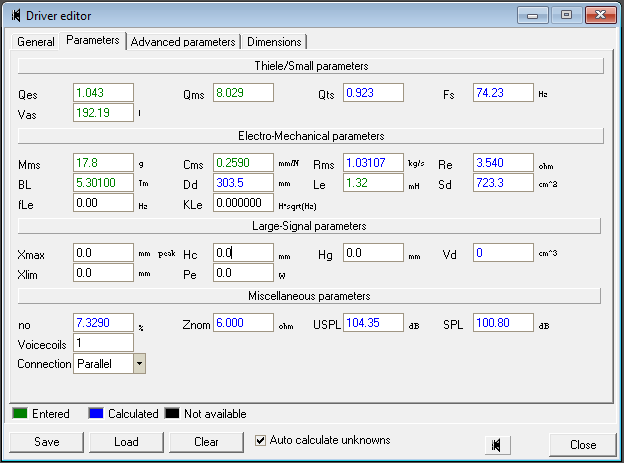Switch to the General tab
The width and height of the screenshot is (624, 463).
click(x=36, y=42)
